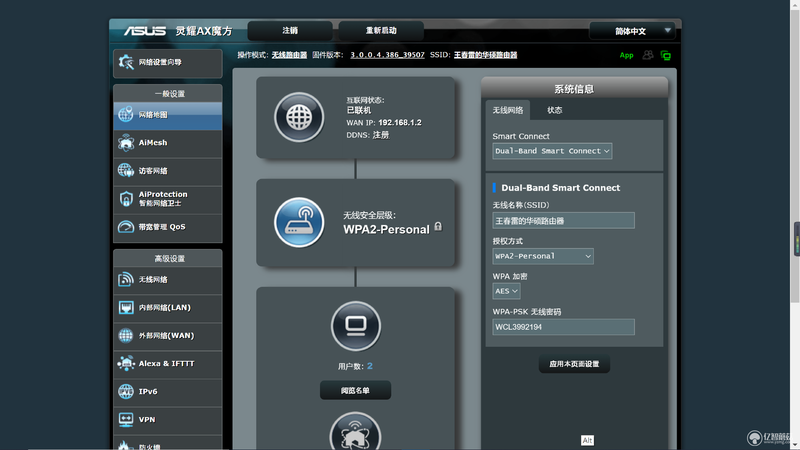Click the internet status globe icon
The height and width of the screenshot is (450, 800).
click(299, 117)
